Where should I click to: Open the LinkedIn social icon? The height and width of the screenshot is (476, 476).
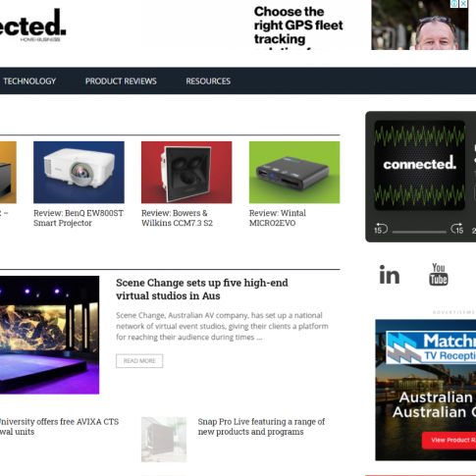(x=390, y=275)
